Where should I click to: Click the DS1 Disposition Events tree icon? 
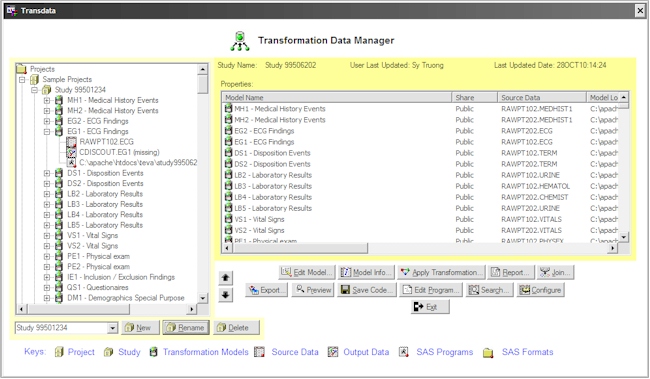(59, 173)
